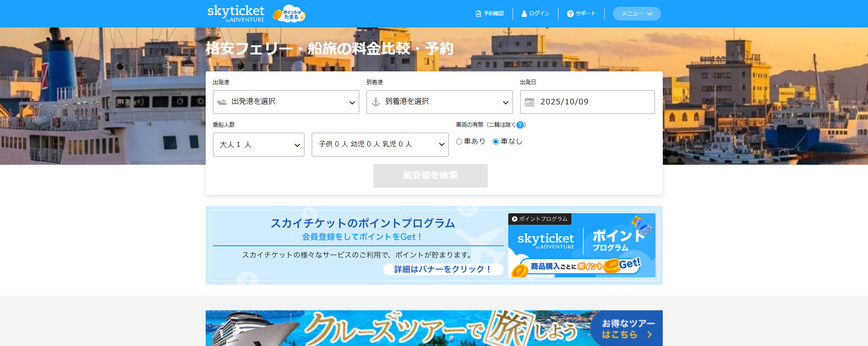
Task: Click the calendar icon in departure date field
Action: click(529, 102)
